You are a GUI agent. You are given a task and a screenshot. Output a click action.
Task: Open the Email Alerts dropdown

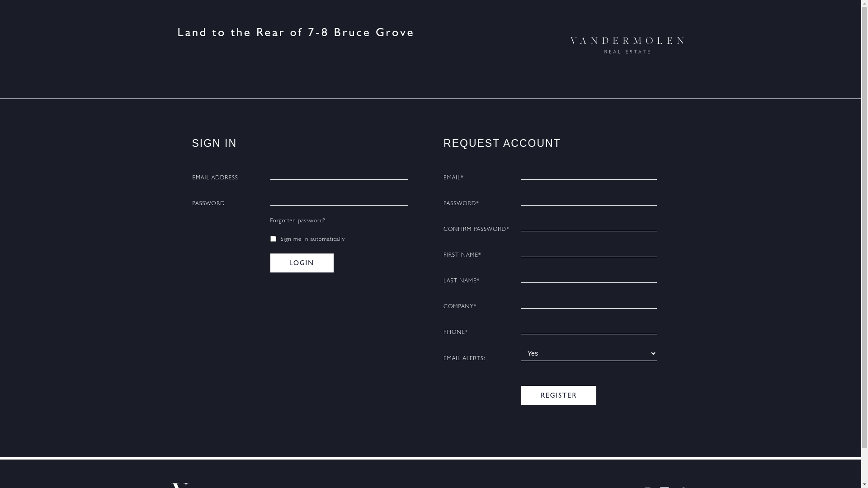[589, 354]
